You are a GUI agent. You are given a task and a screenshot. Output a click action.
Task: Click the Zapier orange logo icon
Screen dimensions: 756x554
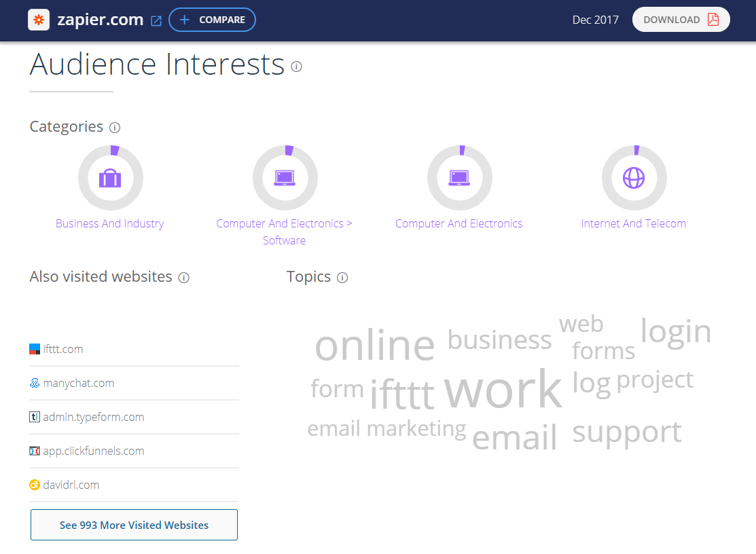39,20
